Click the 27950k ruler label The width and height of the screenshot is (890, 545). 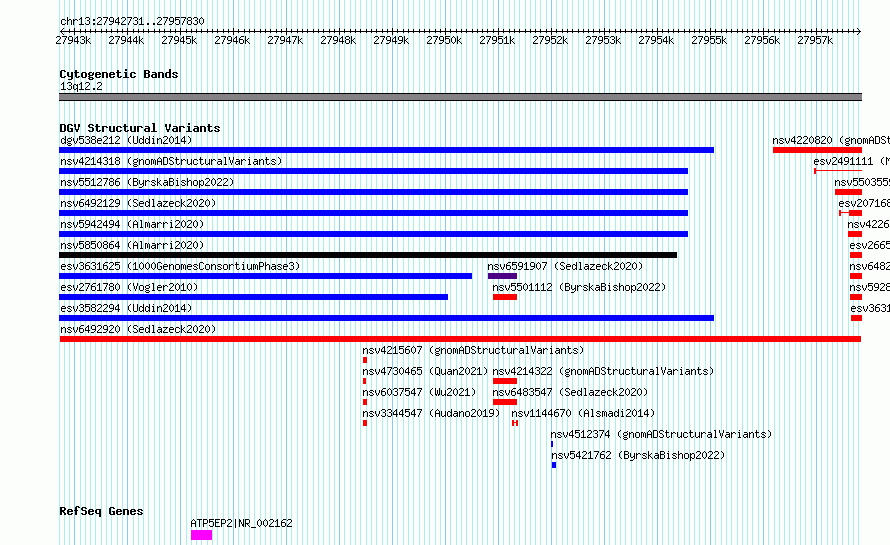point(444,40)
